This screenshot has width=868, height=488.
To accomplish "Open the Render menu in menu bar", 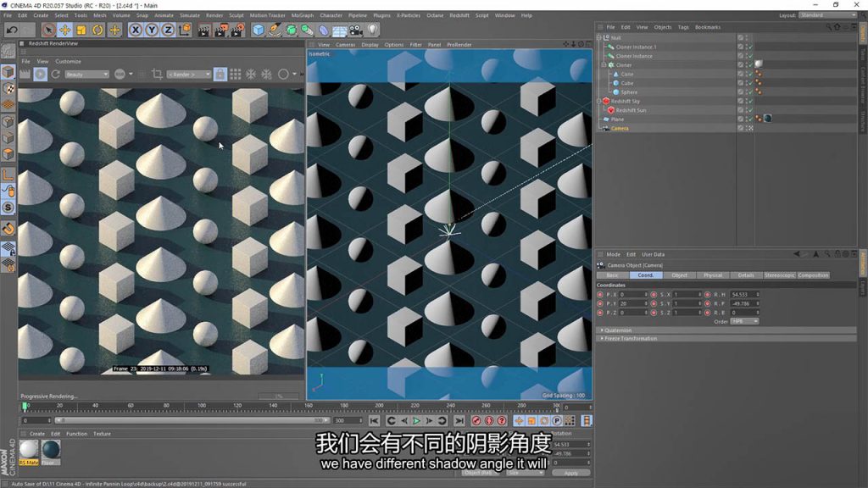I will pos(214,15).
